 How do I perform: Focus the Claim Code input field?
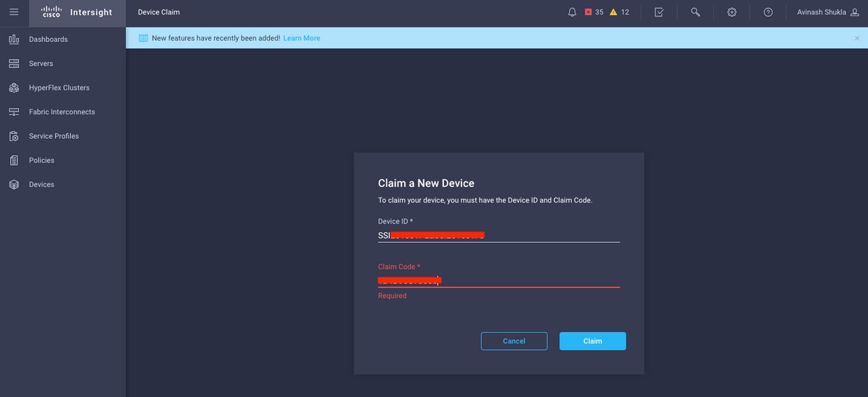[x=499, y=280]
